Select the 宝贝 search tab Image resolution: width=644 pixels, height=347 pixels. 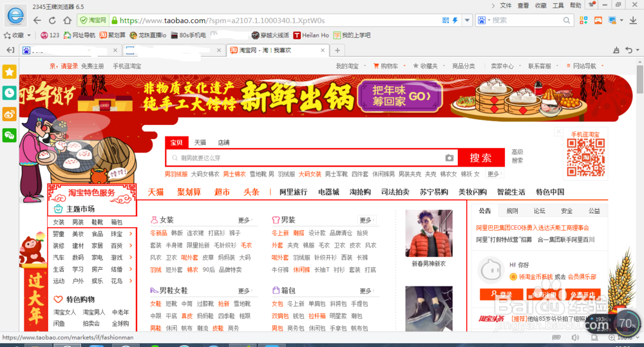(x=176, y=142)
